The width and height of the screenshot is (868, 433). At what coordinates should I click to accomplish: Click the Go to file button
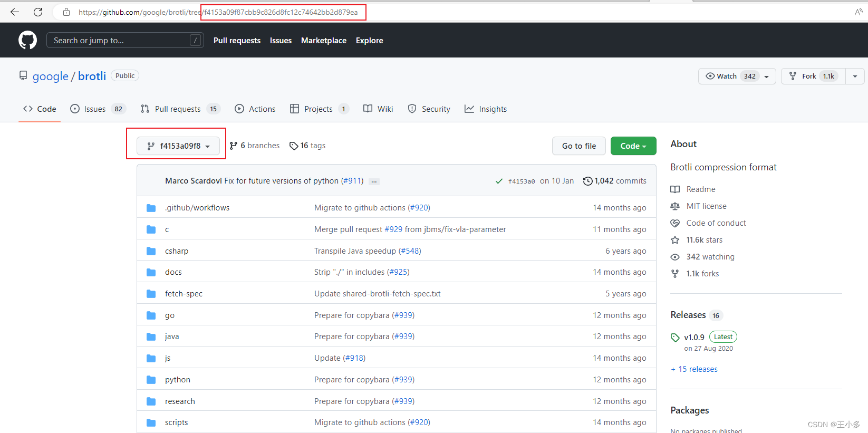tap(579, 146)
